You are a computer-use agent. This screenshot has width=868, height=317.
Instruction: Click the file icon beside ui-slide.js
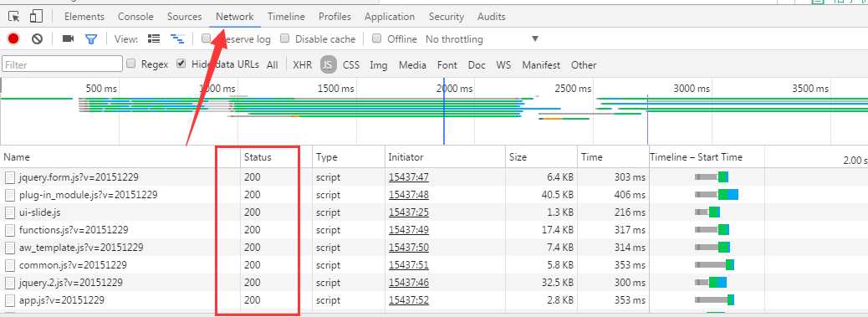pos(10,212)
